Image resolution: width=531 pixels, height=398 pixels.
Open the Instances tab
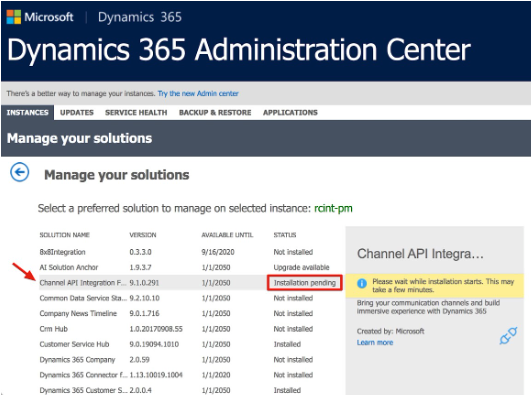coord(27,112)
